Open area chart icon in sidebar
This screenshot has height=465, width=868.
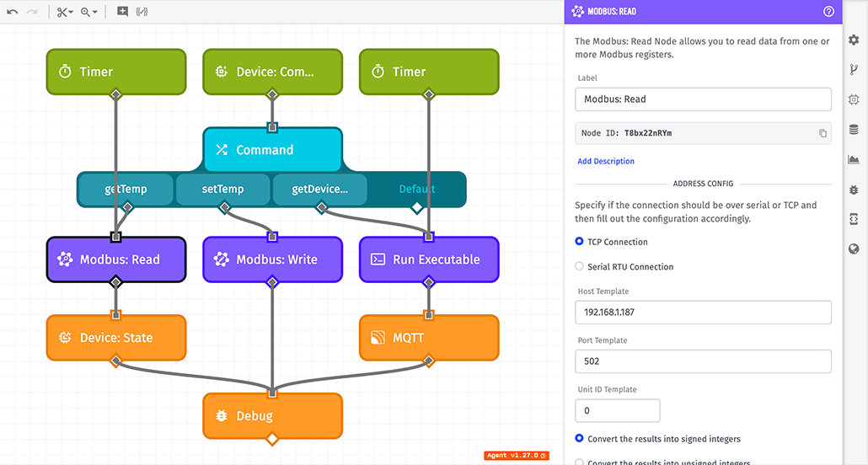pos(854,159)
